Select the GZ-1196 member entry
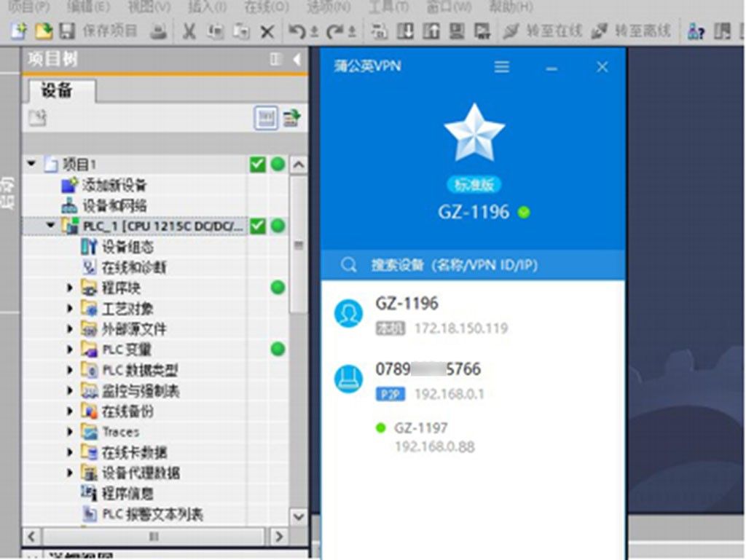Screen dimensions: 746x560 click(x=473, y=315)
